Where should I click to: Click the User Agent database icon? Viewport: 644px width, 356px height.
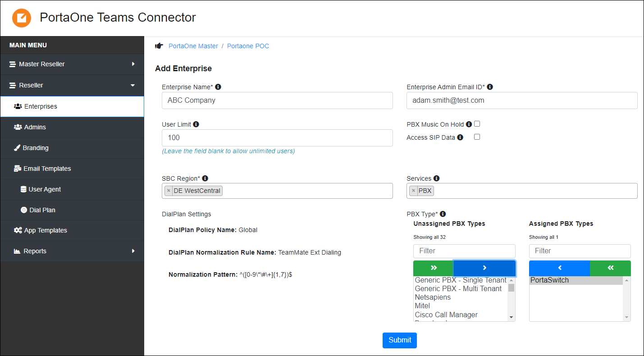pos(23,189)
